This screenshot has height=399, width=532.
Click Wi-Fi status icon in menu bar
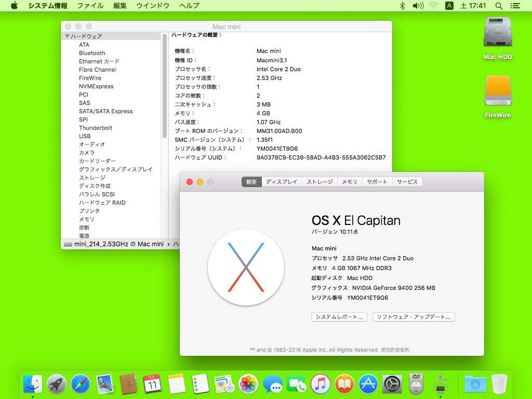(x=434, y=6)
